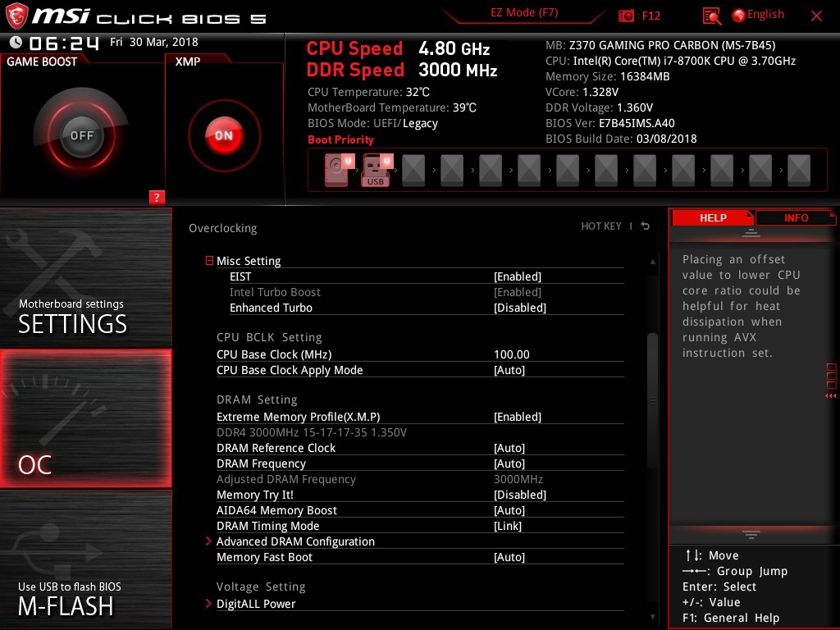This screenshot has width=840, height=630.
Task: Change Extreme Memory Profile [Enabled] value
Action: pyautogui.click(x=518, y=416)
